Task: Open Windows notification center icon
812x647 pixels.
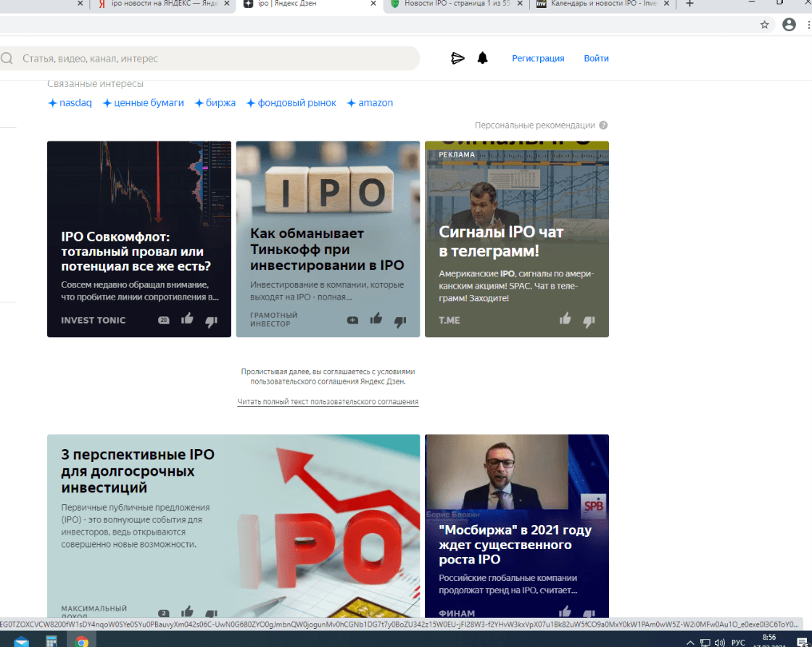Action: tap(802, 643)
